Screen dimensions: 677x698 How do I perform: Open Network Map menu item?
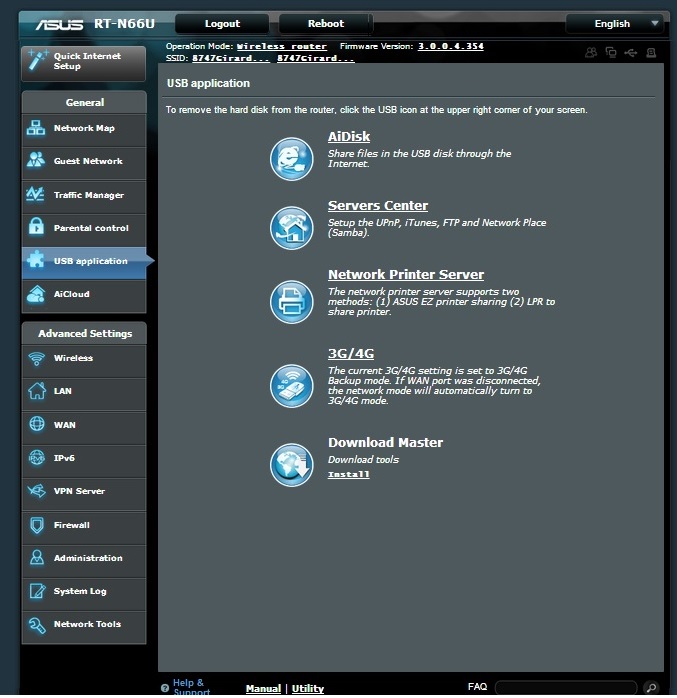[x=84, y=128]
